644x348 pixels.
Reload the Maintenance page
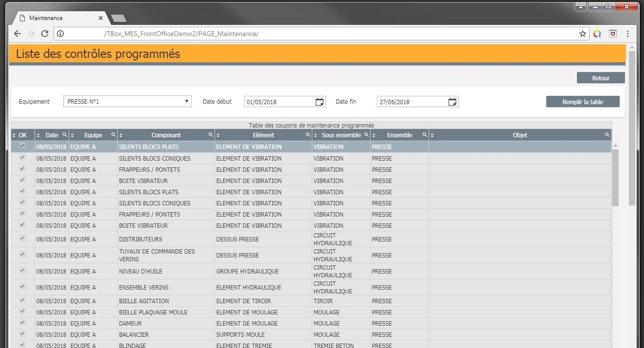click(x=45, y=34)
